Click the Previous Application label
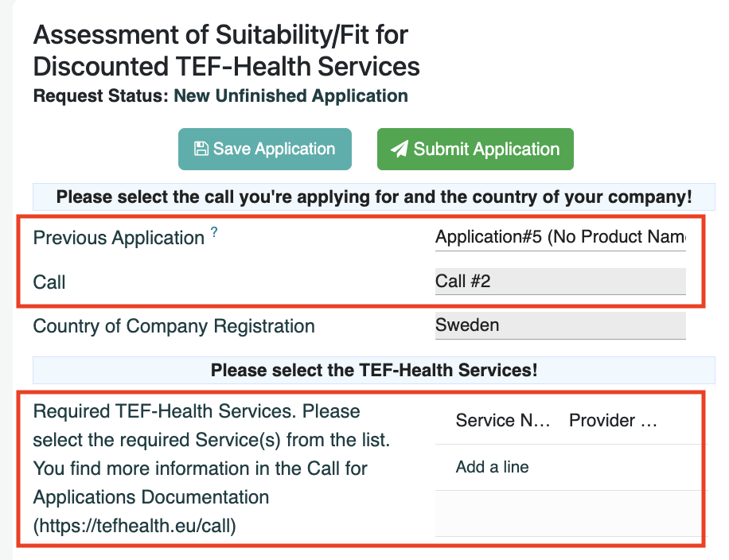 coord(119,238)
